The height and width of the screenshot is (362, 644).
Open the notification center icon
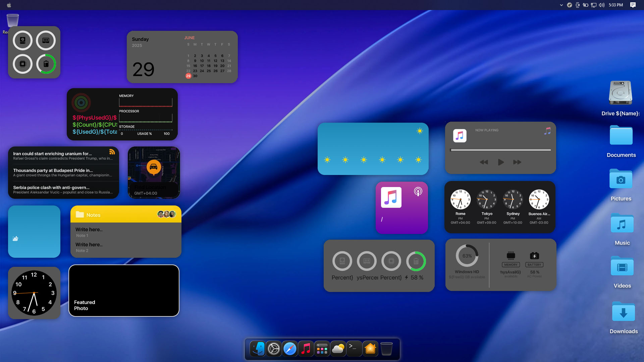tap(633, 5)
